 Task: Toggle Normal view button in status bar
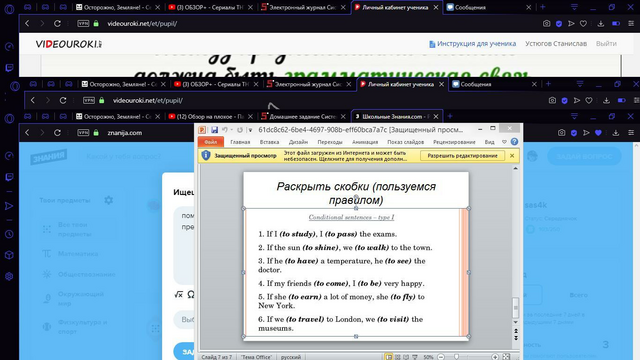(389, 357)
